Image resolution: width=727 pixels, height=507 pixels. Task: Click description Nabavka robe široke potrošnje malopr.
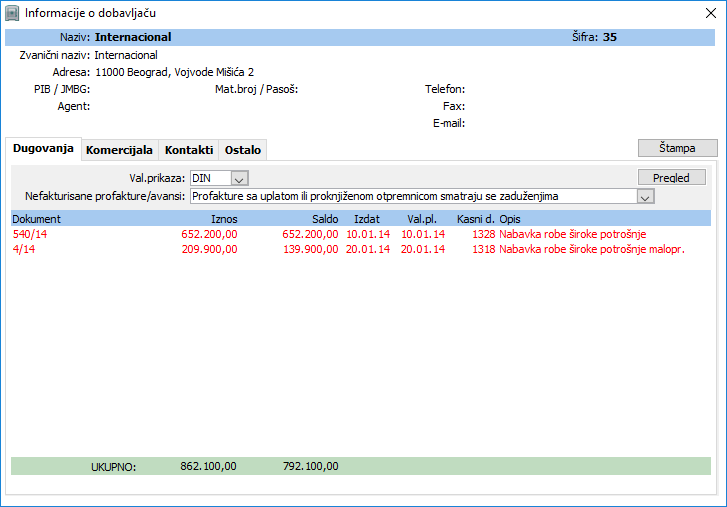(x=592, y=249)
